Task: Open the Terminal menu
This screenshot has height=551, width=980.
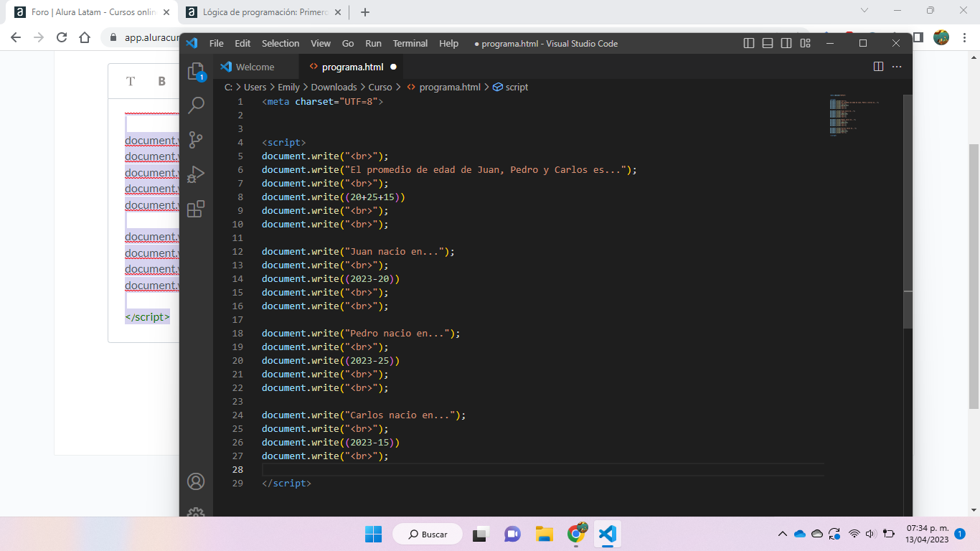Action: (410, 43)
